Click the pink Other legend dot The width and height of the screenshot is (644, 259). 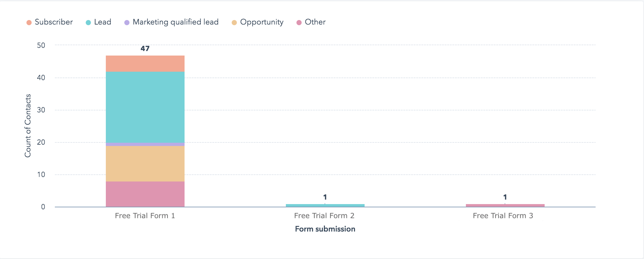(x=299, y=22)
